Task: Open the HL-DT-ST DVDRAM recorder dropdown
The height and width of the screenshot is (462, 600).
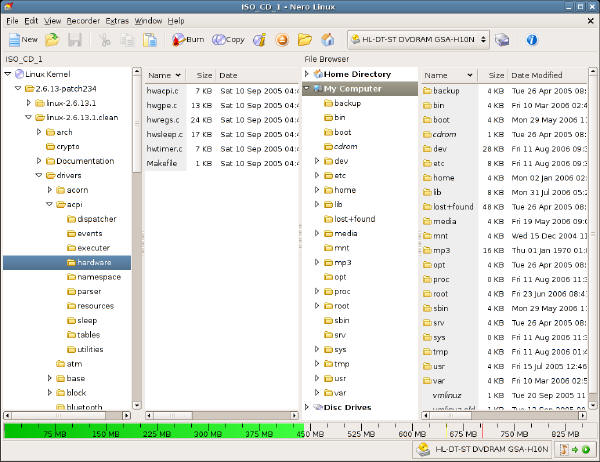Action: (x=418, y=40)
